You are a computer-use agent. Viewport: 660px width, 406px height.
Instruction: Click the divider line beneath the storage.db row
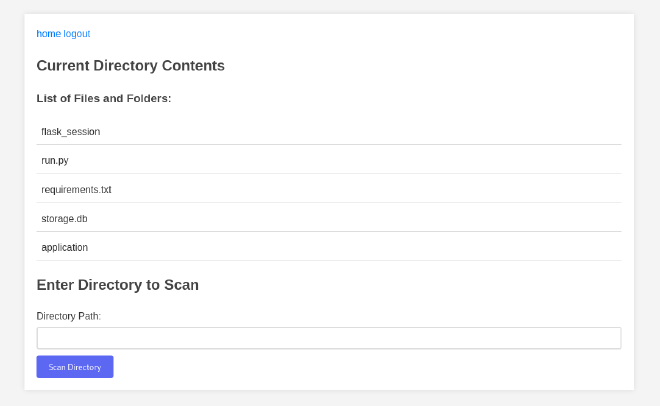click(329, 231)
